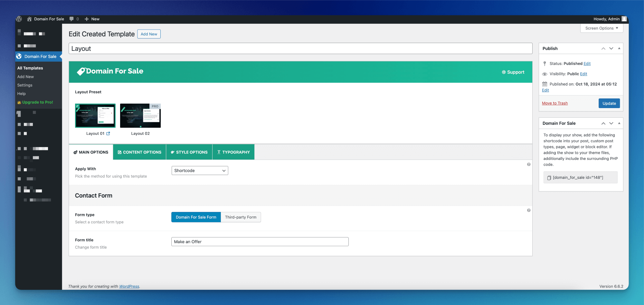Select the Layout 02 PRO preset thumbnail
The image size is (644, 305).
pos(140,115)
